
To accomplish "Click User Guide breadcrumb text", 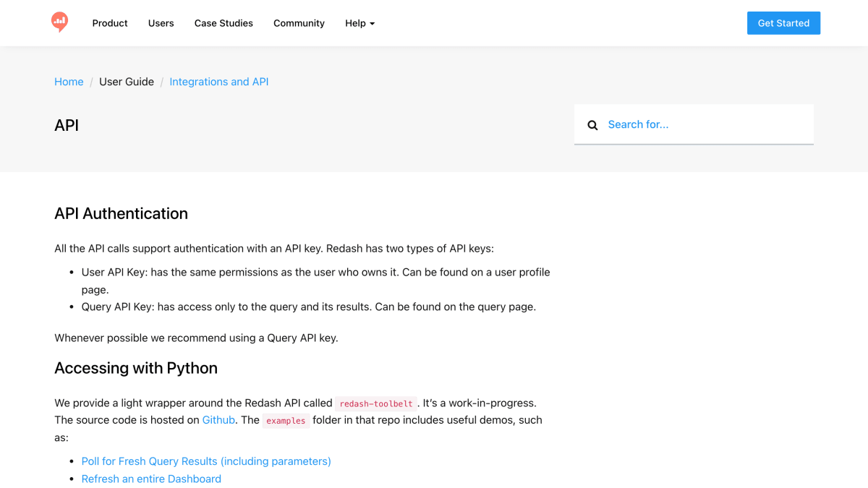I will pyautogui.click(x=127, y=82).
